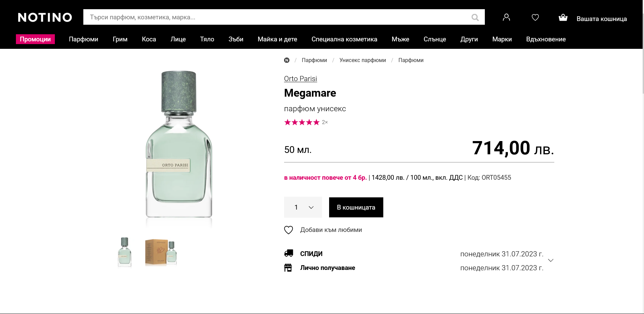Click the Notino home breadcrumb icon
The height and width of the screenshot is (314, 644).
coord(287,60)
